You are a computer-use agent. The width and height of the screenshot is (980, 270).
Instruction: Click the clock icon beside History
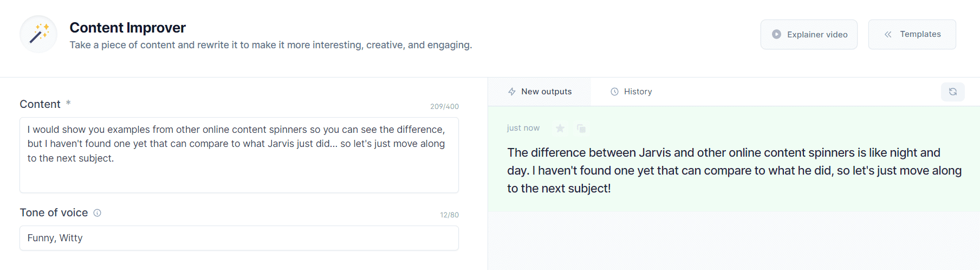coord(614,92)
